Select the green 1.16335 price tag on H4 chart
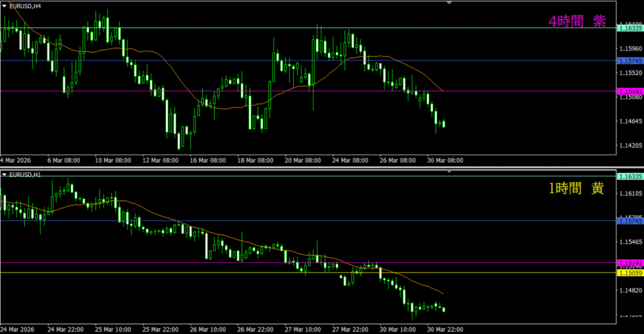The width and height of the screenshot is (644, 334). [630, 28]
